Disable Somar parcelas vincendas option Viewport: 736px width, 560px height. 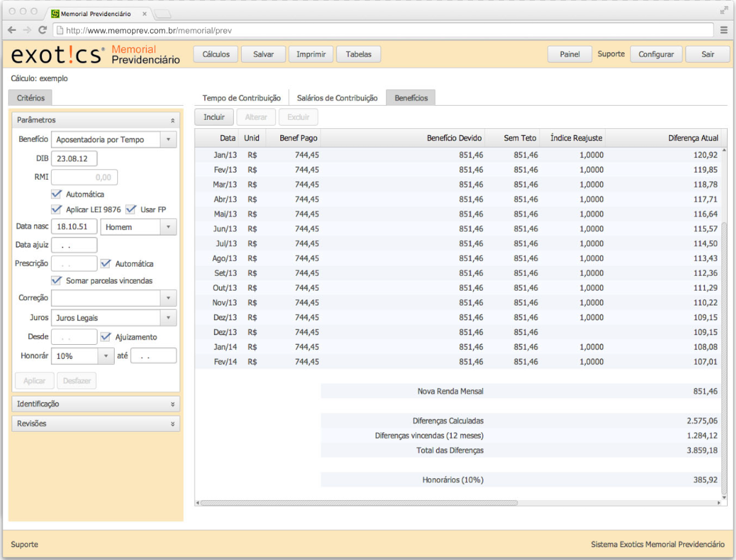tap(57, 281)
